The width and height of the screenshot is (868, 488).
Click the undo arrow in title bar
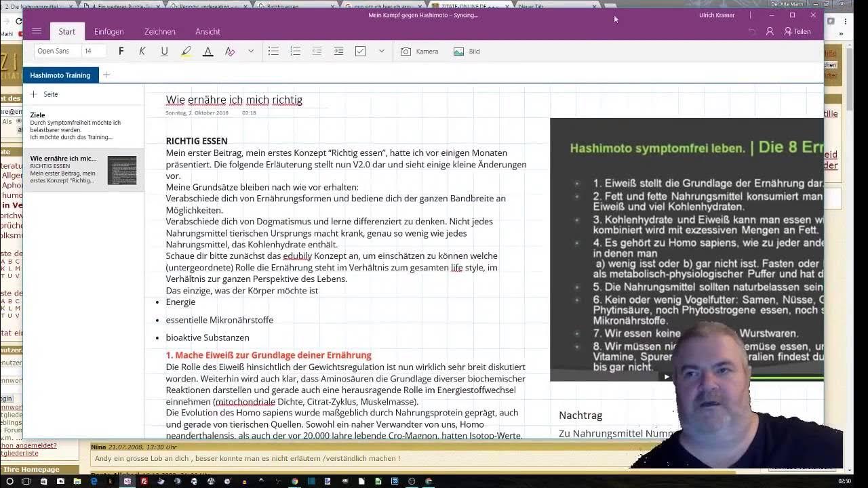point(751,31)
